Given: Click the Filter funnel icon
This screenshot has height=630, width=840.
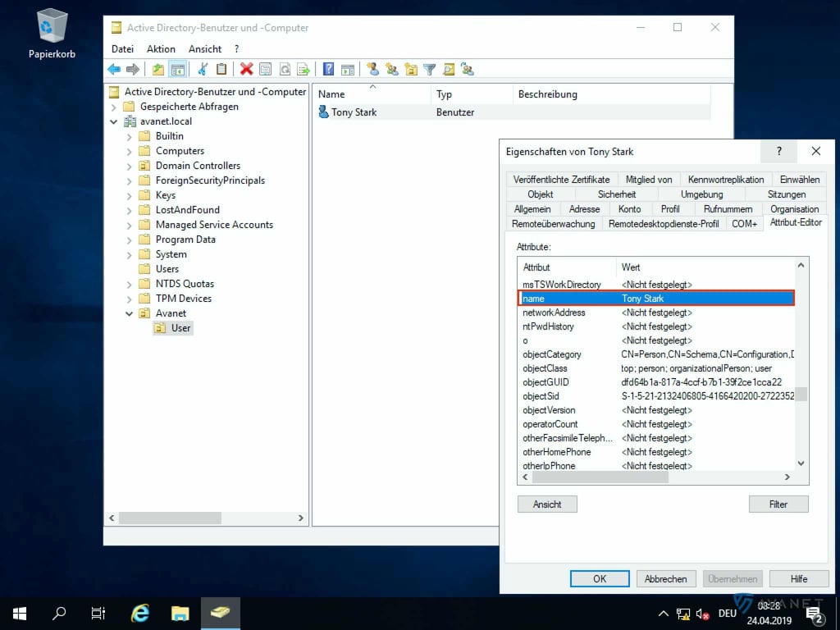Looking at the screenshot, I should (x=430, y=69).
